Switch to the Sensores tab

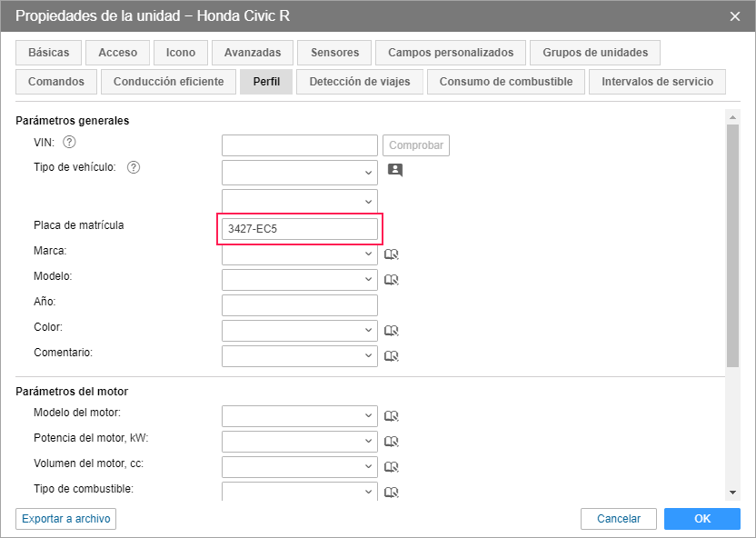[334, 53]
